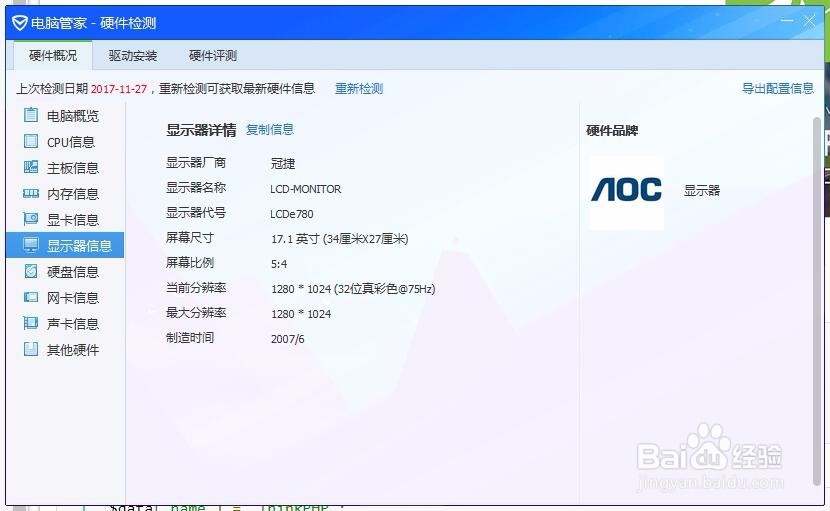
Task: Click the 显示器详情 heading
Action: 201,130
